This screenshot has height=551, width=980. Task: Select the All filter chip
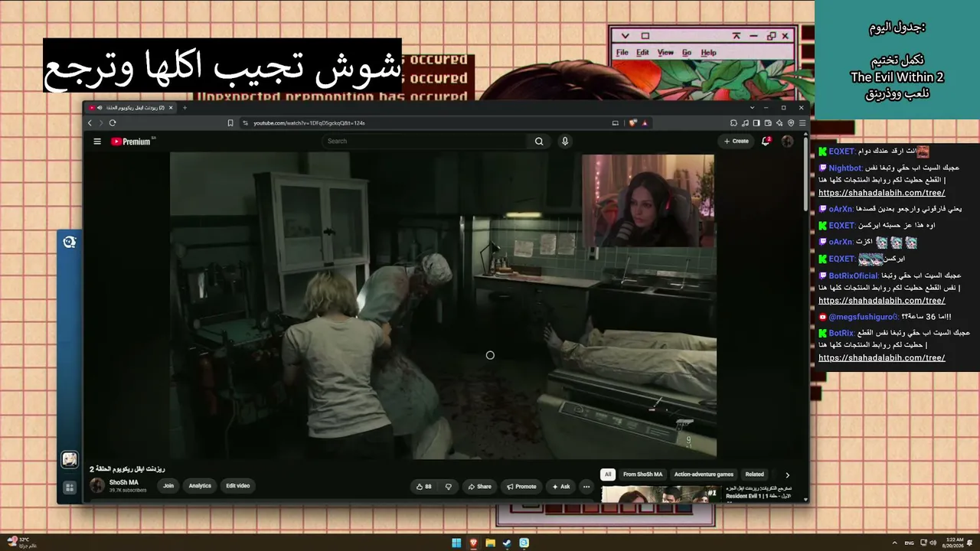(x=608, y=474)
